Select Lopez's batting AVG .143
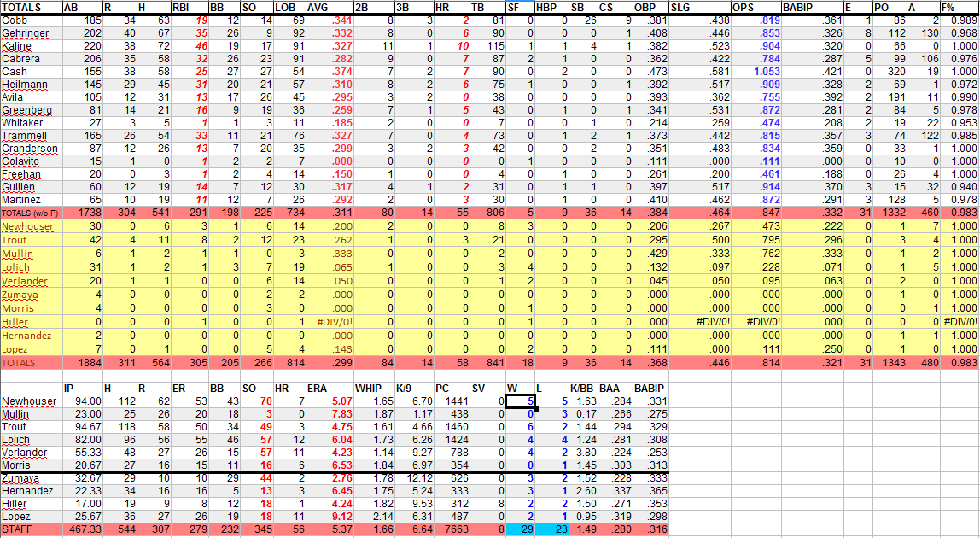Screen dimensions: 980x538 [330, 350]
